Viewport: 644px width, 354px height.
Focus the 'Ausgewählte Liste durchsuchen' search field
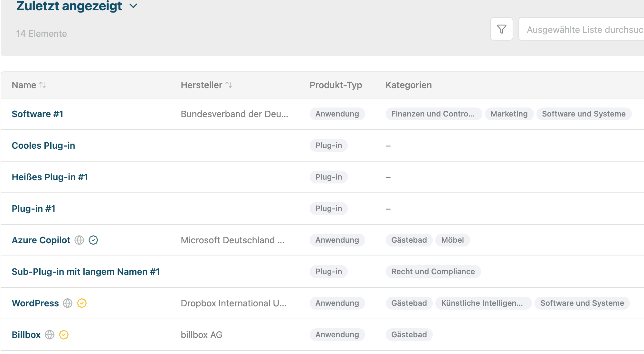click(x=581, y=29)
